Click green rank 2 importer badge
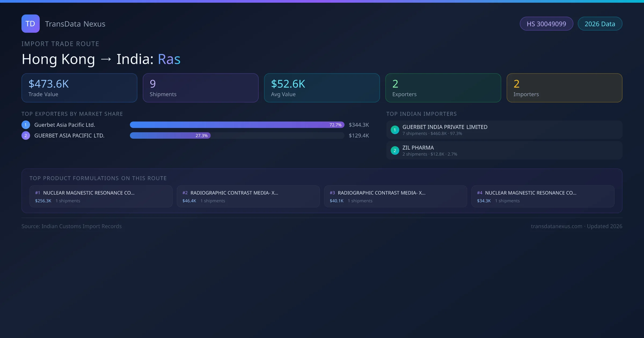Image resolution: width=644 pixels, height=338 pixels. click(395, 150)
